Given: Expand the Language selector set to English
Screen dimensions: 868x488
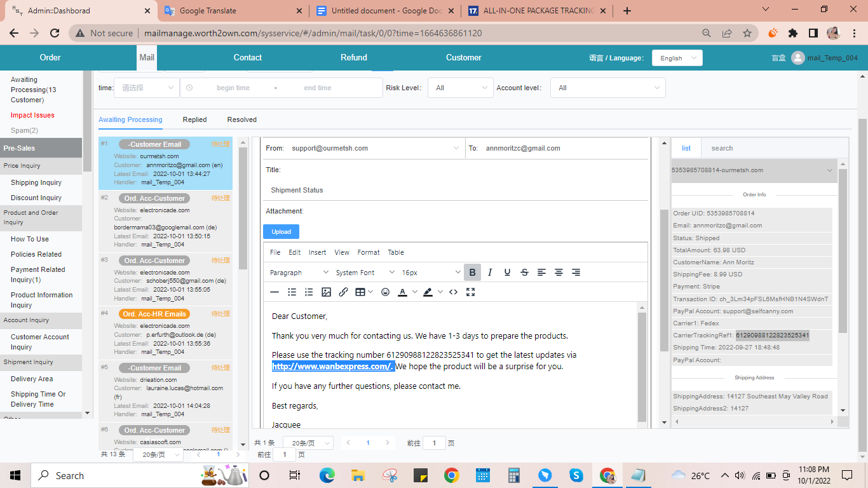Looking at the screenshot, I should point(677,58).
